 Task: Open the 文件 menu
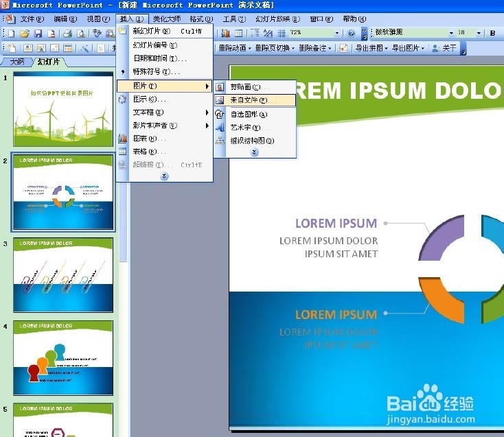(32, 19)
